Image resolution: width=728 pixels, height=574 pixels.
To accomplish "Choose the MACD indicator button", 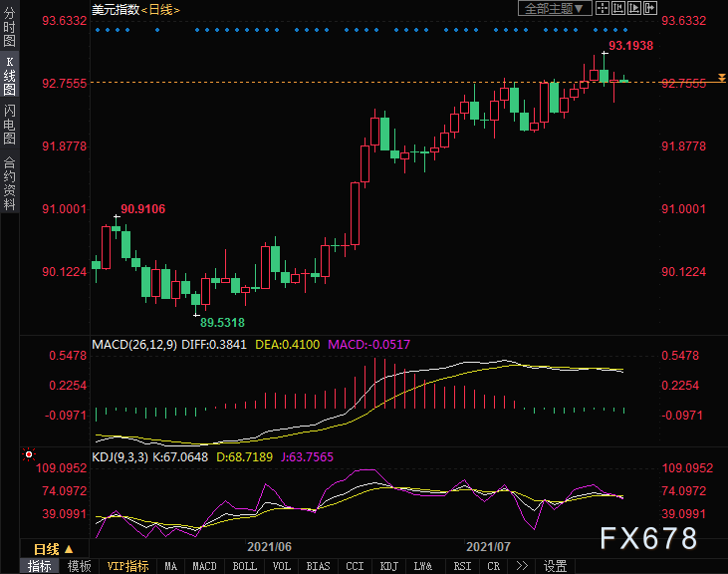I will (205, 566).
